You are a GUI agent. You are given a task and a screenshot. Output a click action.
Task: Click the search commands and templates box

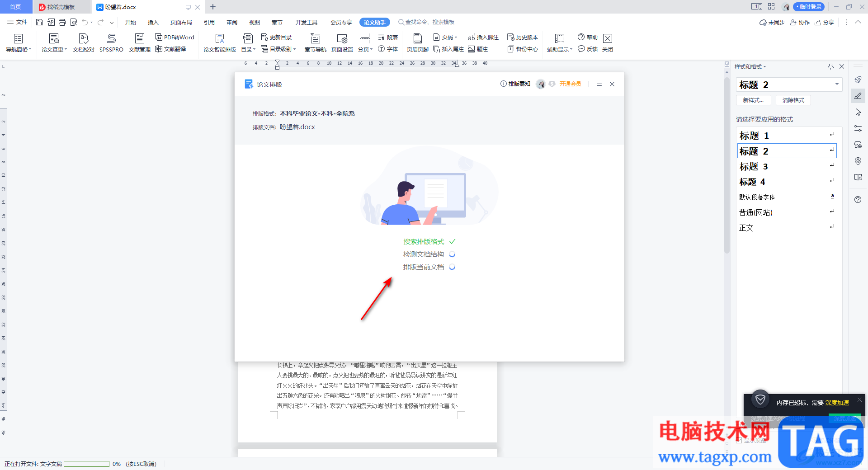(x=427, y=22)
